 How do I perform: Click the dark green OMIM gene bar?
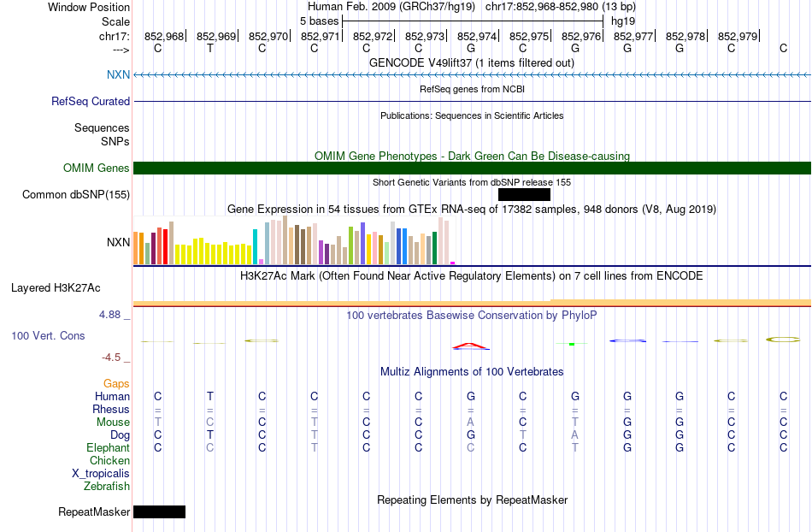(472, 168)
